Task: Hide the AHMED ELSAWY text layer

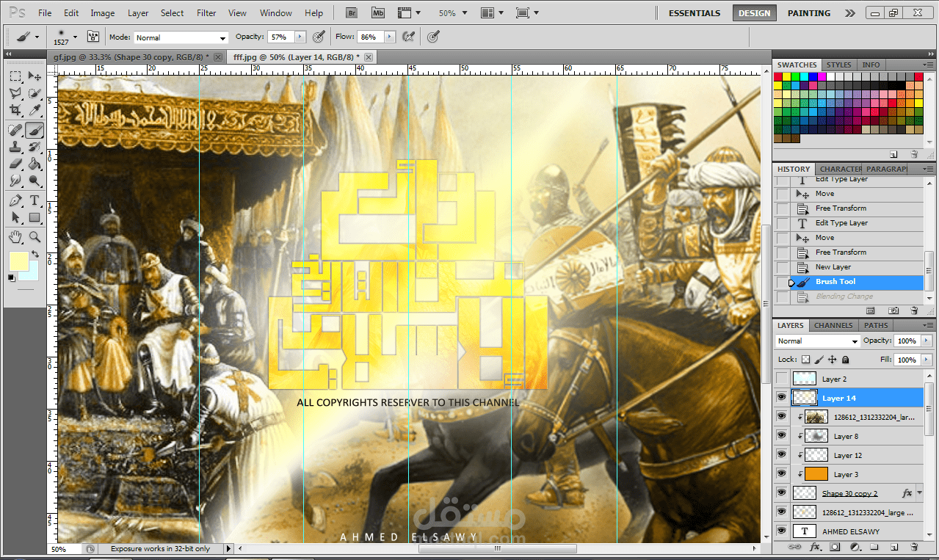Action: tap(781, 531)
